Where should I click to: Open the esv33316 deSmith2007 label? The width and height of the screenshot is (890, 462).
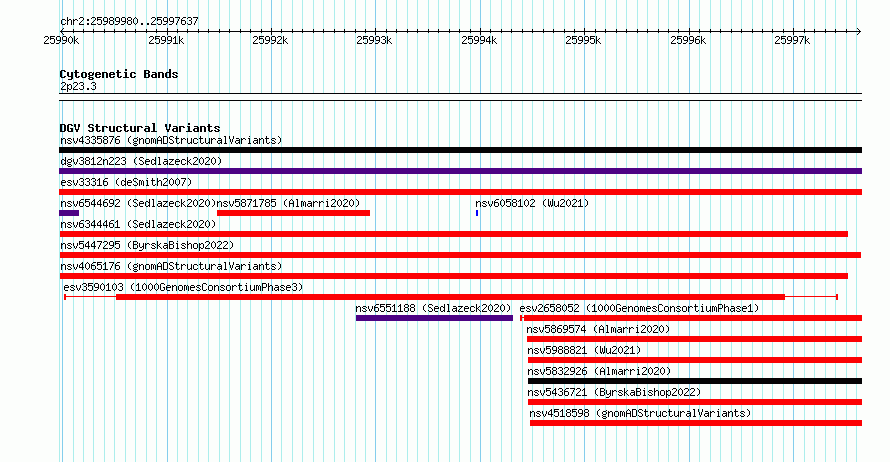pyautogui.click(x=126, y=182)
